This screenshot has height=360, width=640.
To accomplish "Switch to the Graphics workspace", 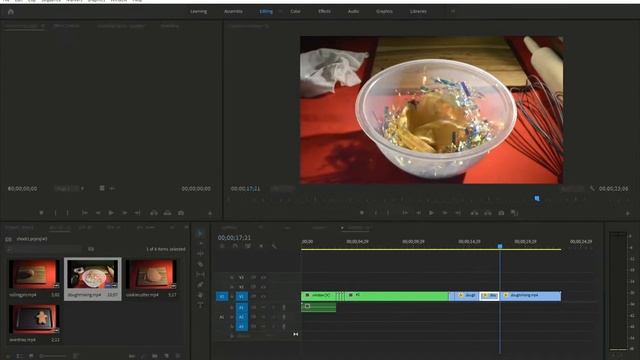I will [x=384, y=11].
